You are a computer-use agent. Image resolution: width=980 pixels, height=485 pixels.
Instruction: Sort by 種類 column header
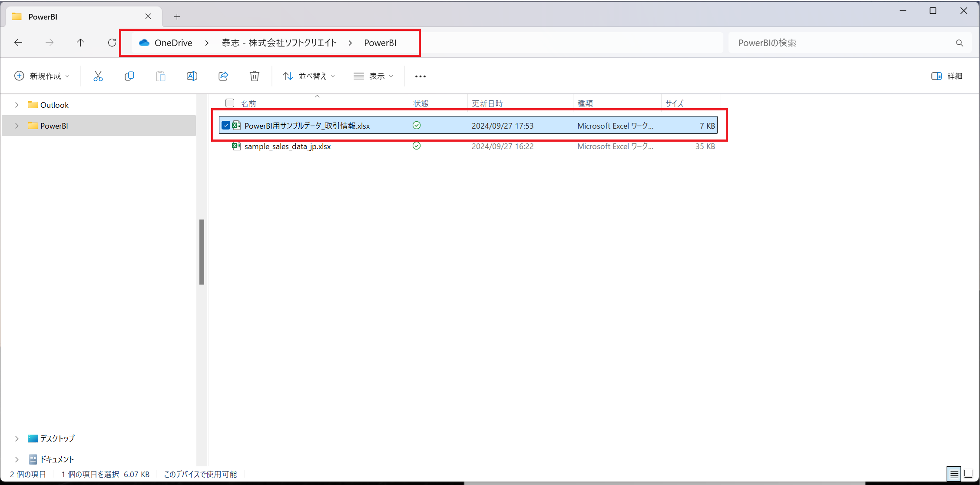tap(585, 103)
